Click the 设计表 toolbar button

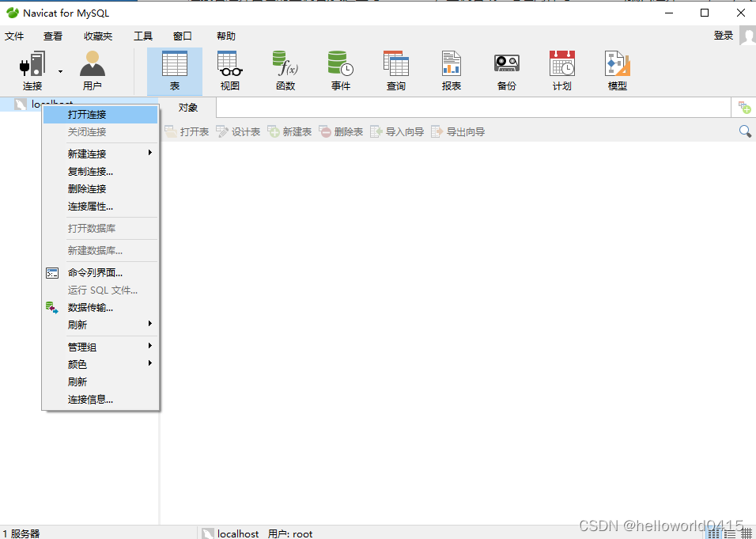[x=238, y=131]
